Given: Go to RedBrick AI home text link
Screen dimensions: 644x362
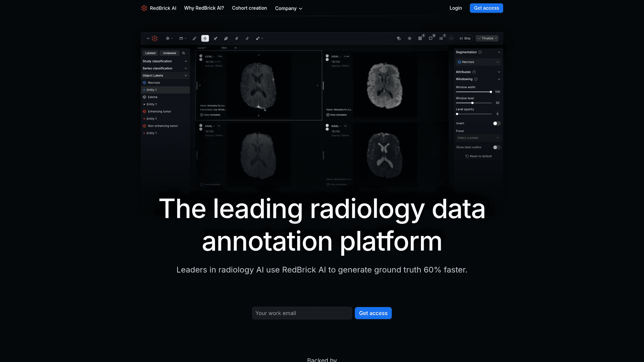Looking at the screenshot, I should point(163,8).
